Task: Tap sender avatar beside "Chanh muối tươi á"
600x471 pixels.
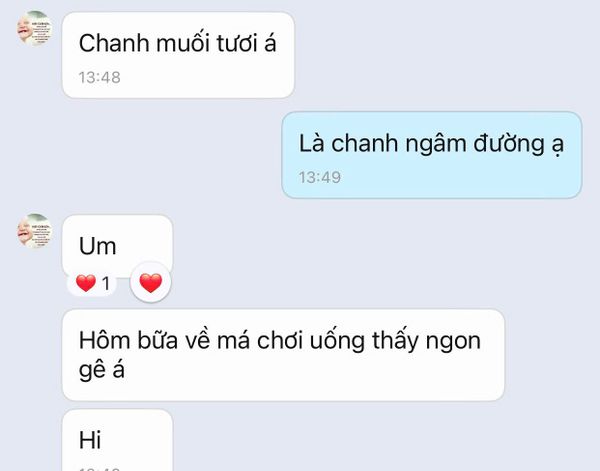Action: pos(34,29)
